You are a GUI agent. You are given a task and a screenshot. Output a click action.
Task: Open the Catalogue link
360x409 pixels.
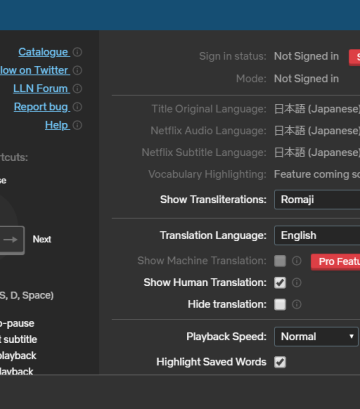[44, 52]
